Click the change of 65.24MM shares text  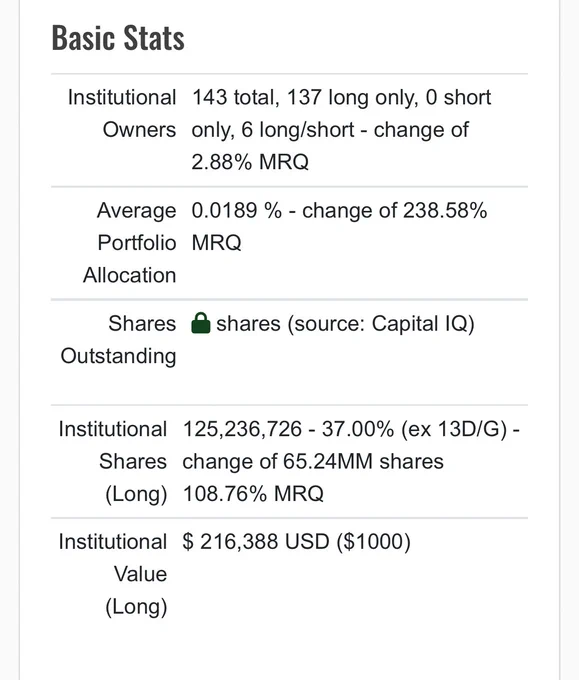click(313, 461)
